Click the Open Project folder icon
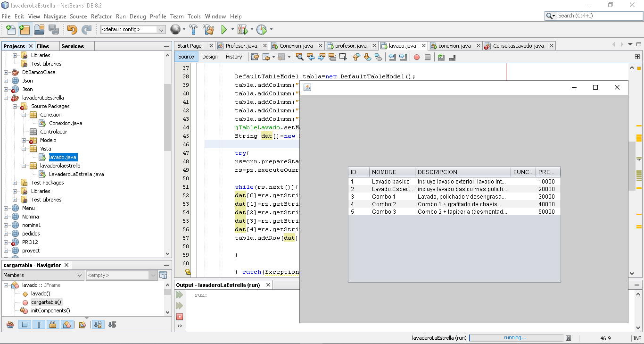The image size is (644, 344). pyautogui.click(x=39, y=30)
